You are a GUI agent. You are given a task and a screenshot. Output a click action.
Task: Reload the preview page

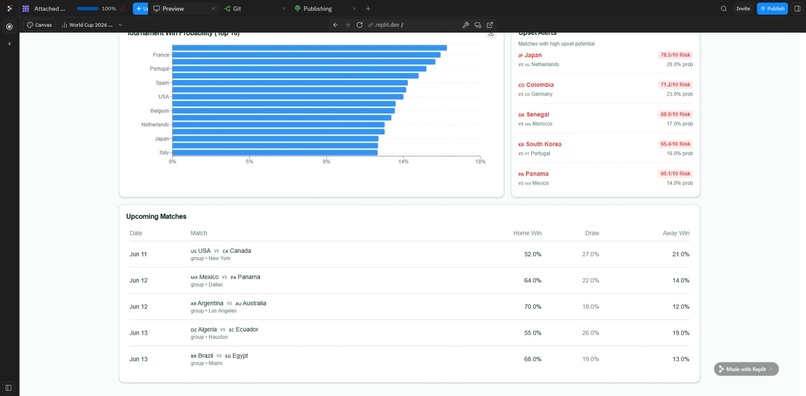tap(359, 25)
